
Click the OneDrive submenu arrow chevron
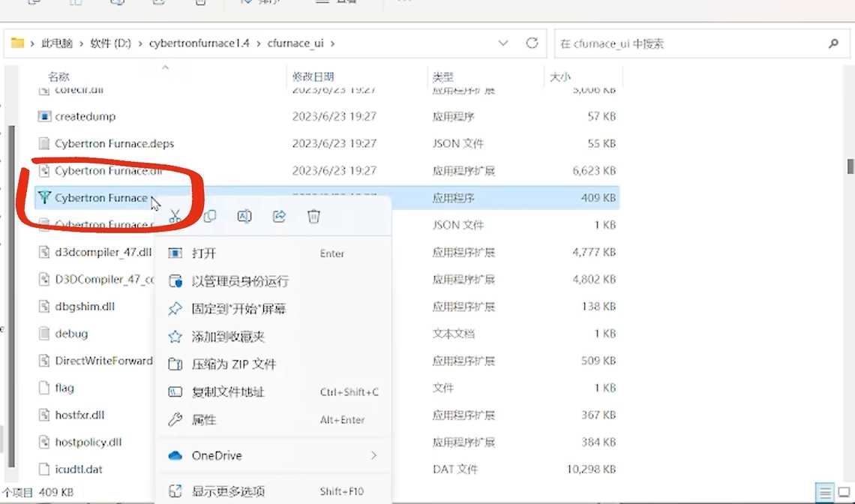coord(373,455)
